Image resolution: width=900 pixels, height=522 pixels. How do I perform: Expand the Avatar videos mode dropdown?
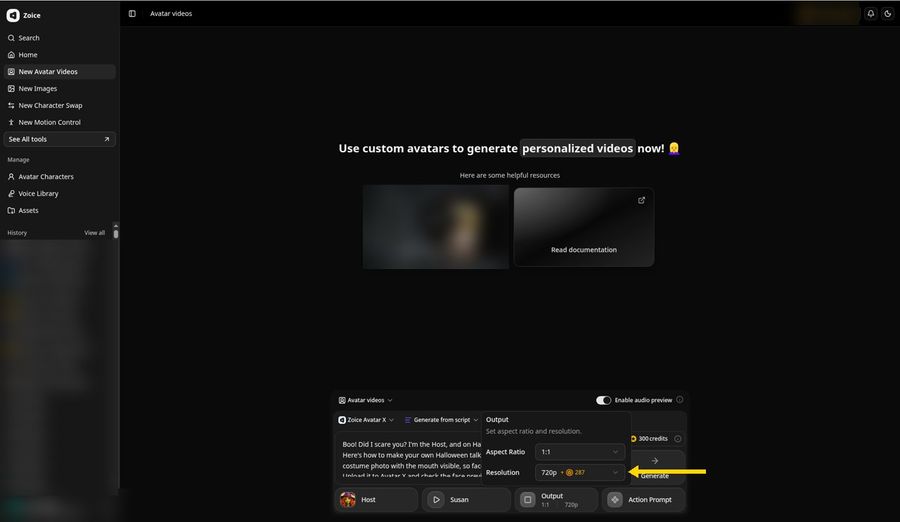366,400
